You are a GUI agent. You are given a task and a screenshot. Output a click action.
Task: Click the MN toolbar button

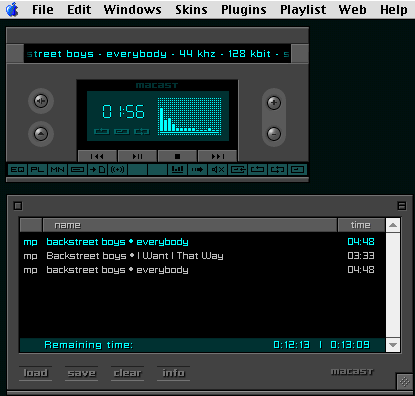[57, 170]
